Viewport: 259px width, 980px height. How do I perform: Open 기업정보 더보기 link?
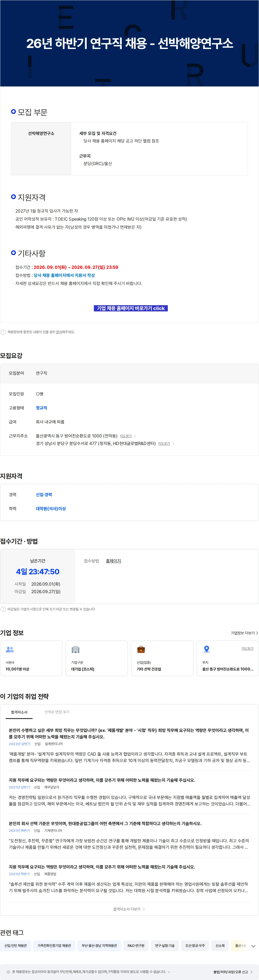tap(244, 633)
